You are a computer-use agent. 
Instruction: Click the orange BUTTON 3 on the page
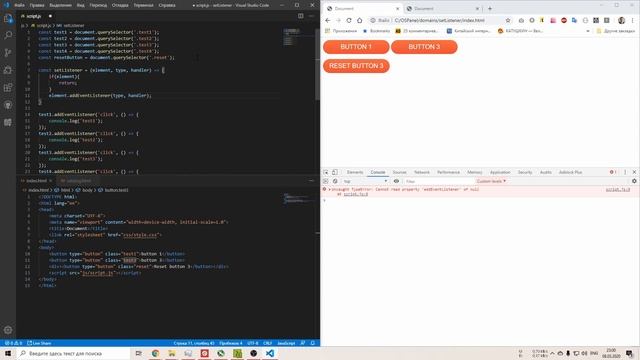[424, 47]
